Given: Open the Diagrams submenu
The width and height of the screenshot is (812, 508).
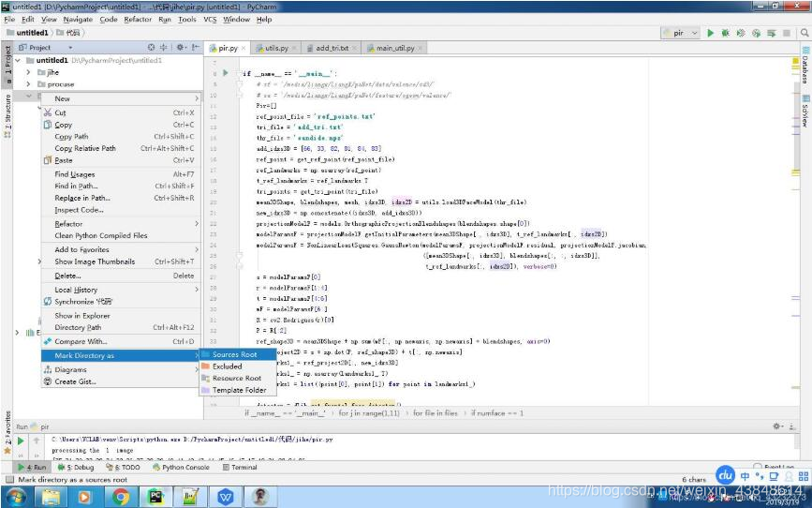Looking at the screenshot, I should (120, 369).
